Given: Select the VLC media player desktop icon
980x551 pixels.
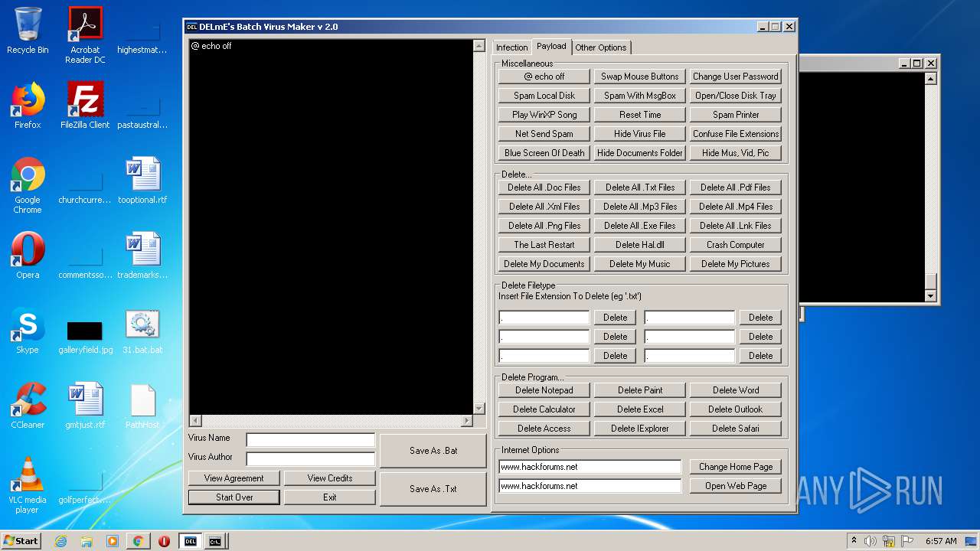Looking at the screenshot, I should (x=28, y=485).
